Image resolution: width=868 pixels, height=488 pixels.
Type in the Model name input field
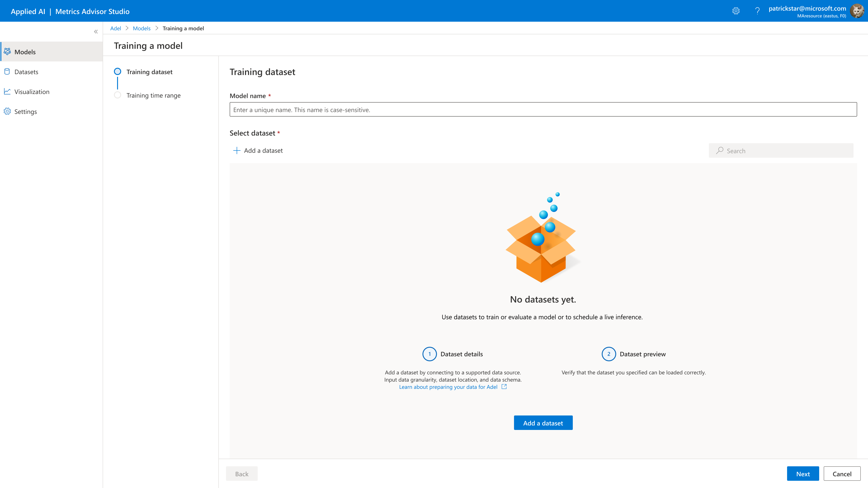(543, 109)
